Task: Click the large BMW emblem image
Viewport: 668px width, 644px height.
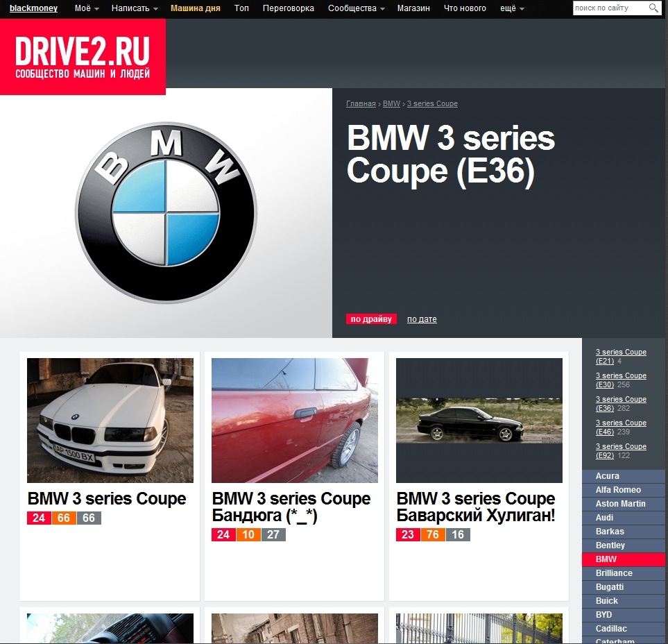Action: tap(166, 212)
